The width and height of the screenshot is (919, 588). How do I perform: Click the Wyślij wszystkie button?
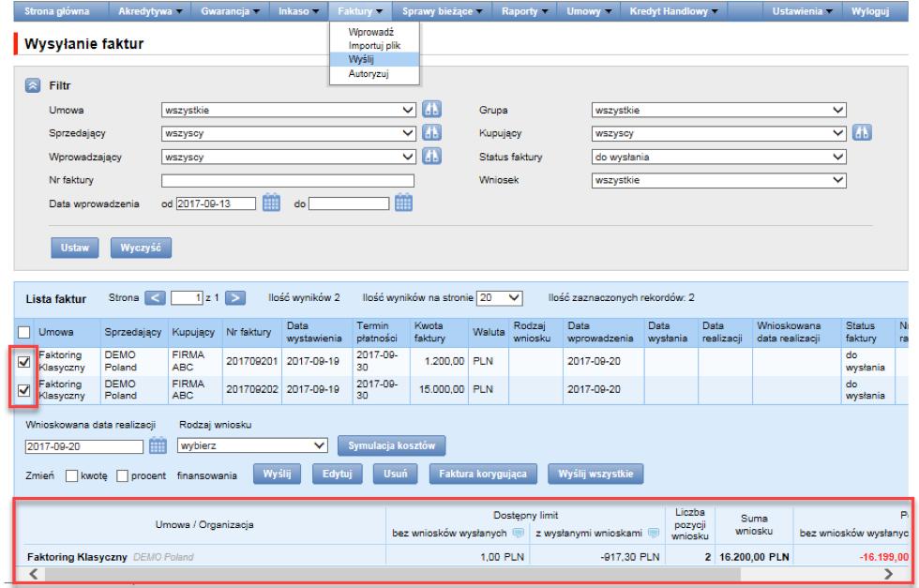tap(595, 474)
